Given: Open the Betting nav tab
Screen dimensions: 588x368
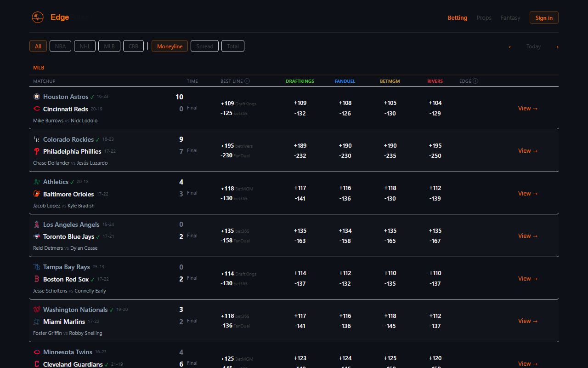Looking at the screenshot, I should point(458,17).
